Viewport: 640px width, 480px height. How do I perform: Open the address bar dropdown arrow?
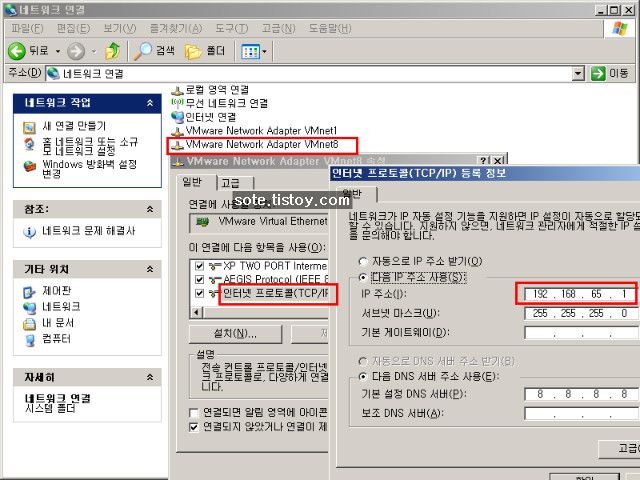pos(578,74)
